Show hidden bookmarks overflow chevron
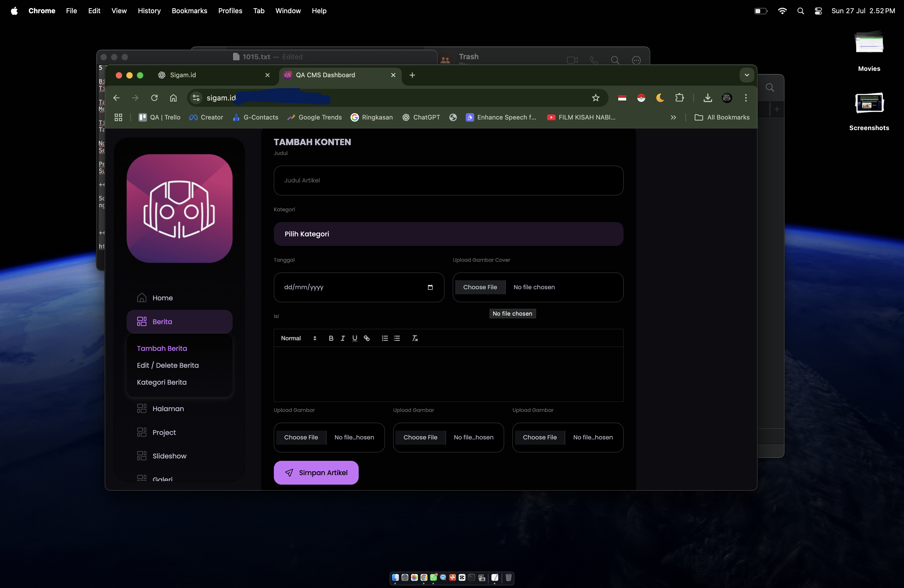The height and width of the screenshot is (588, 904). (x=673, y=117)
